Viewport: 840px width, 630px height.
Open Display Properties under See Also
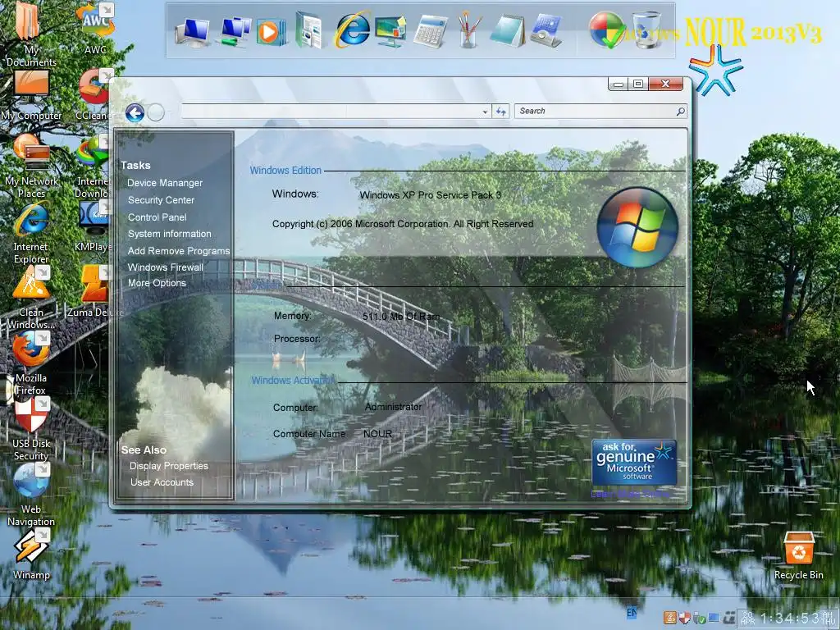[x=169, y=466]
